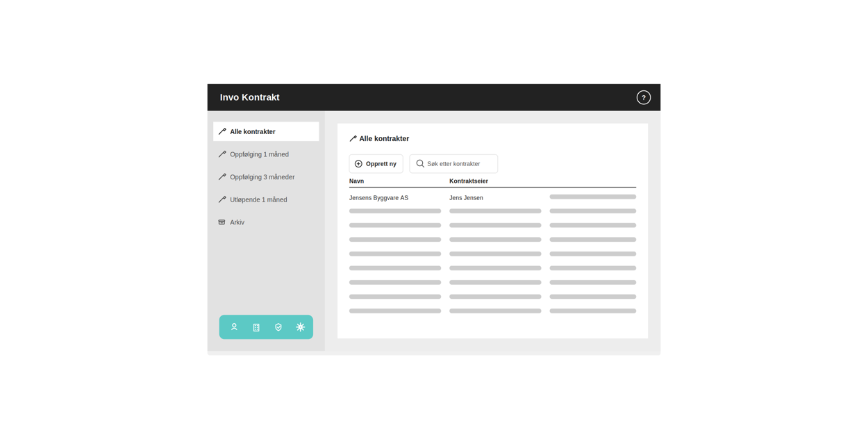
Task: Click the Invo Kontrakt app title
Action: (249, 97)
